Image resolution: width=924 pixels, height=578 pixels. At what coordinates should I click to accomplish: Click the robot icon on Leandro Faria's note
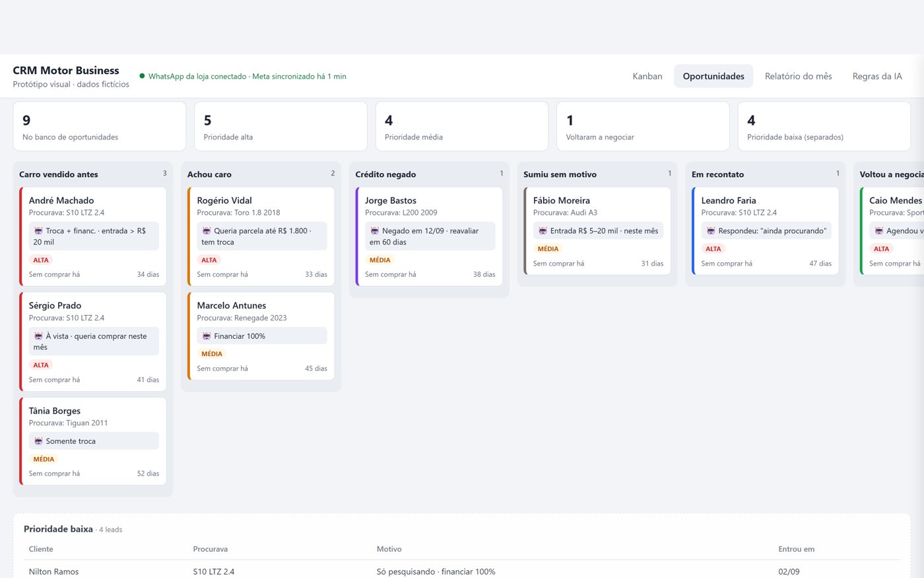pos(711,231)
